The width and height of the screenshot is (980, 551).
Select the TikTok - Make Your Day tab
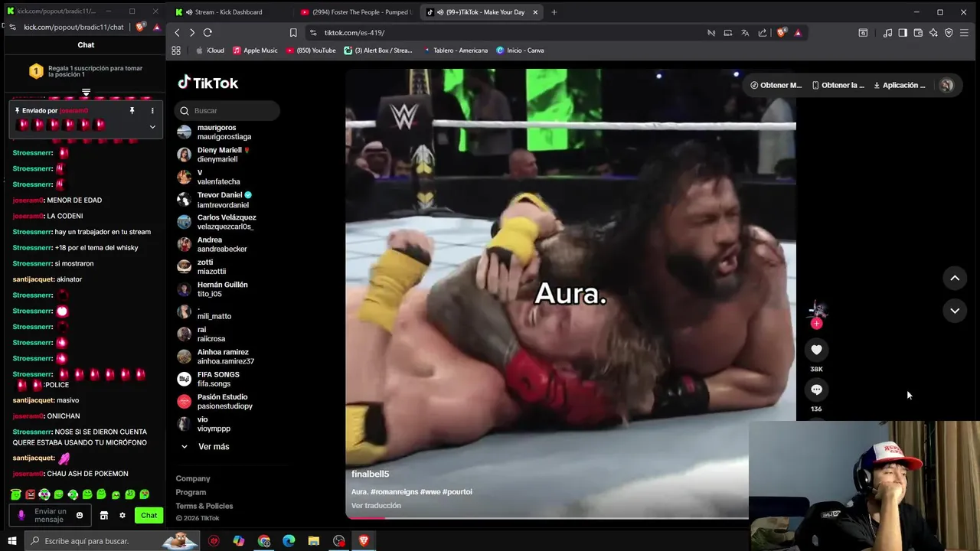point(482,12)
